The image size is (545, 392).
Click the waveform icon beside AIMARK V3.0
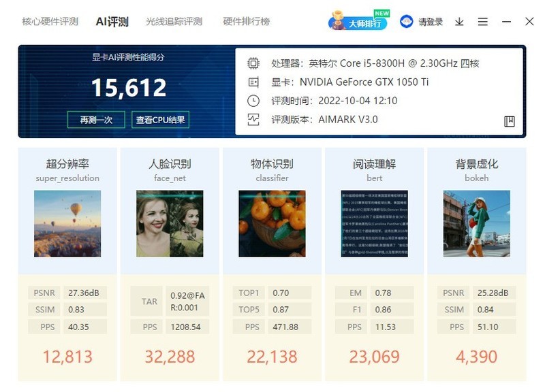click(253, 120)
